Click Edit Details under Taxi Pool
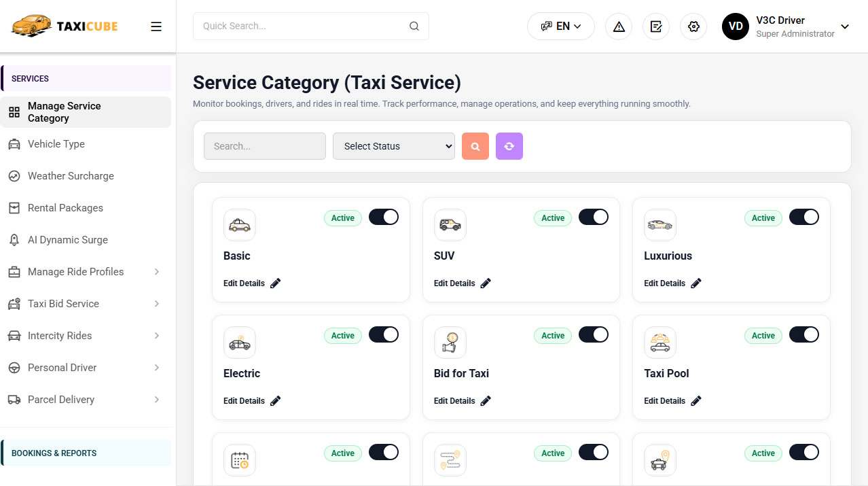Screen dimensions: 868x486 tap(664, 401)
